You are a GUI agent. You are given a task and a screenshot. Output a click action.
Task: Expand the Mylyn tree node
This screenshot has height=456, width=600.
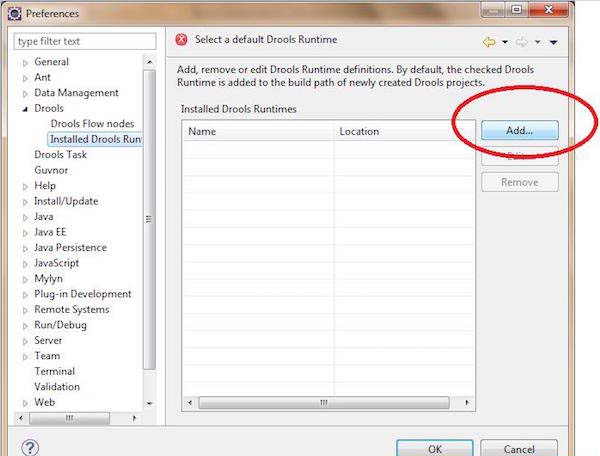tap(25, 280)
